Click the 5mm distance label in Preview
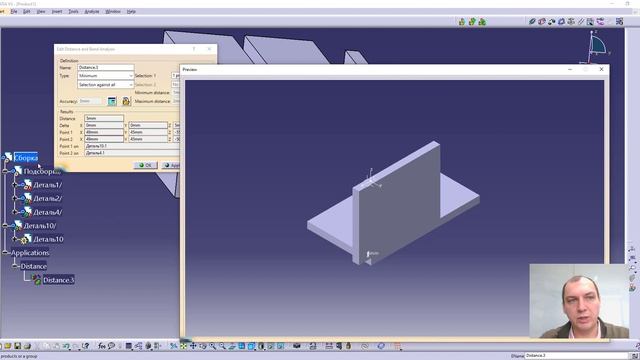 [x=373, y=253]
